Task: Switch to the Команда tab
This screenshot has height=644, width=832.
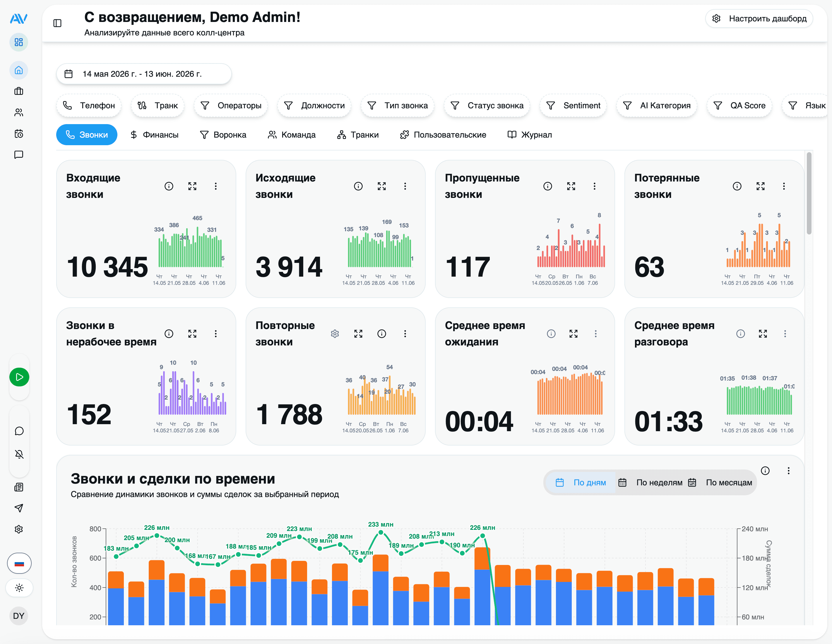Action: (292, 135)
